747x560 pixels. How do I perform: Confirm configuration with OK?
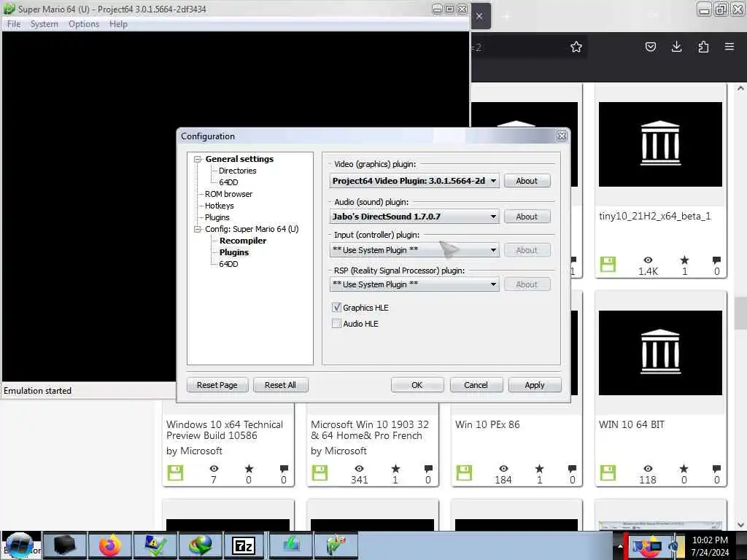tap(417, 385)
